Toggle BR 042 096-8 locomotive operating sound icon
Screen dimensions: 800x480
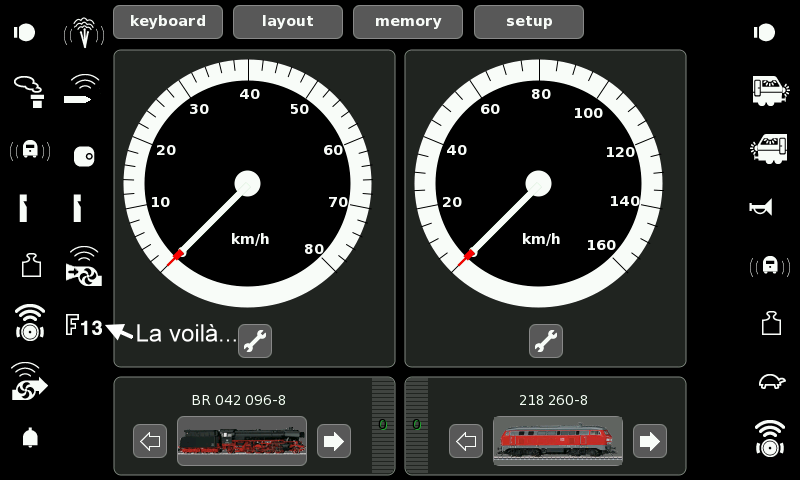coord(30,150)
